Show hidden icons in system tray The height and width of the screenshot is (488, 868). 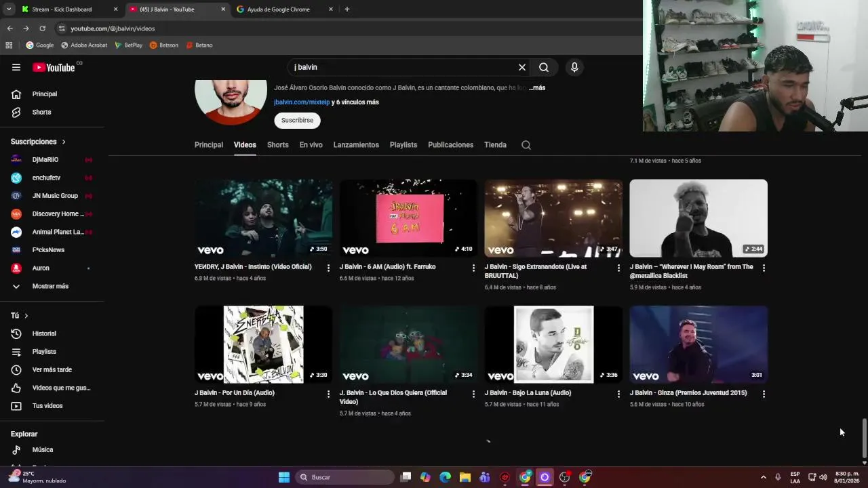click(x=763, y=477)
